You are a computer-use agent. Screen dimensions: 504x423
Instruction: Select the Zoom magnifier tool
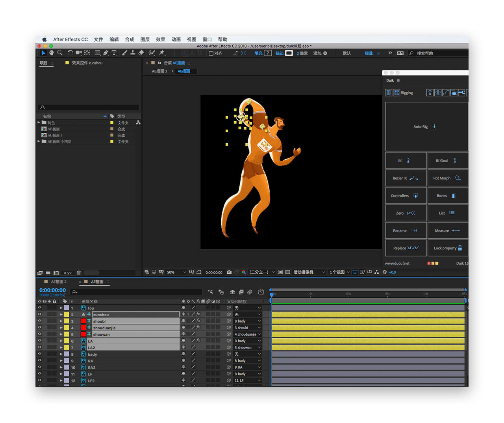(60, 53)
